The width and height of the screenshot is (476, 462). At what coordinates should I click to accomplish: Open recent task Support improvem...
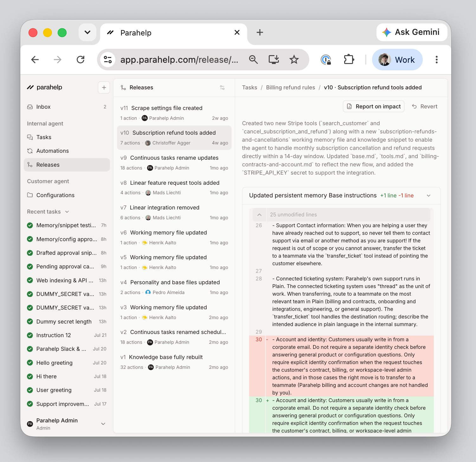pos(67,404)
